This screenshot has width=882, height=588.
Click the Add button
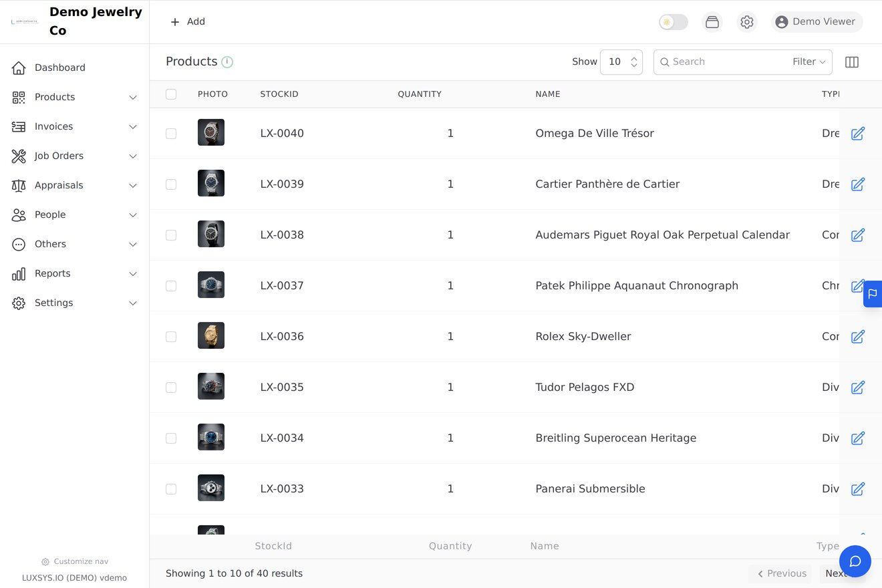[188, 22]
